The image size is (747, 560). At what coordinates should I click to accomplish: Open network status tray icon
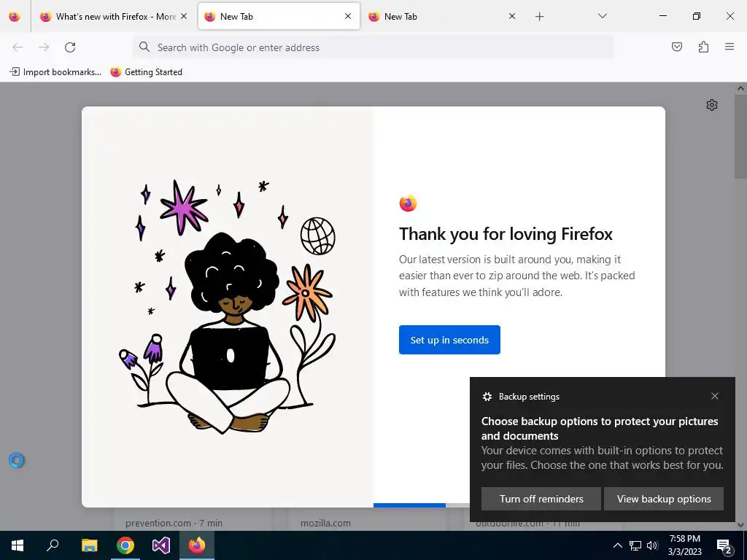click(635, 545)
